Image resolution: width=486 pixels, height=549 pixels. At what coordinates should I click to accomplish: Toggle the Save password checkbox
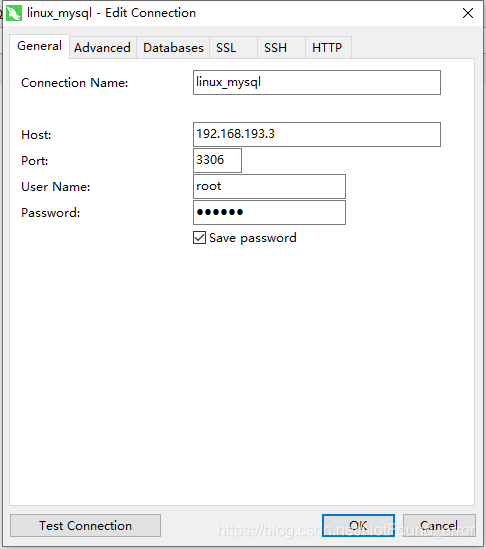click(199, 238)
